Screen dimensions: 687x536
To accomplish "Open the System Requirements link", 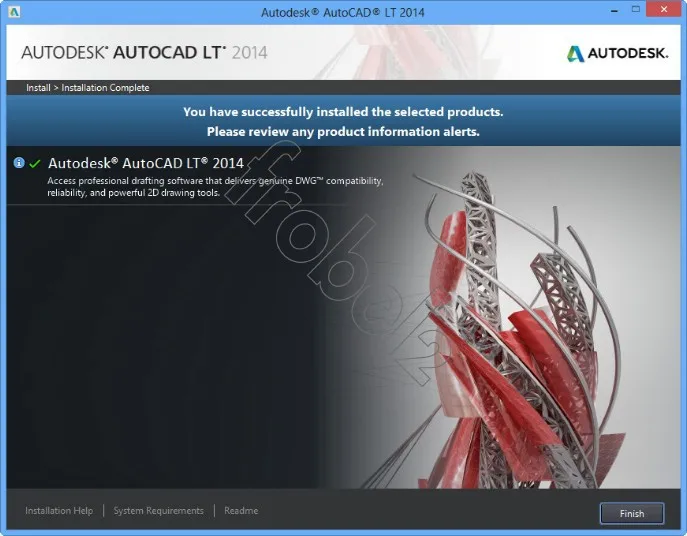I will coord(159,511).
